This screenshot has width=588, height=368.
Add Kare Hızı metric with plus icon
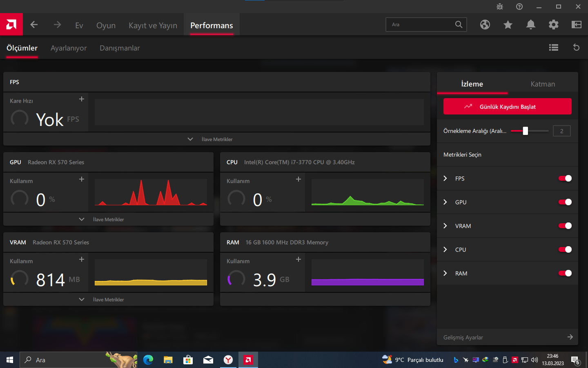point(82,99)
